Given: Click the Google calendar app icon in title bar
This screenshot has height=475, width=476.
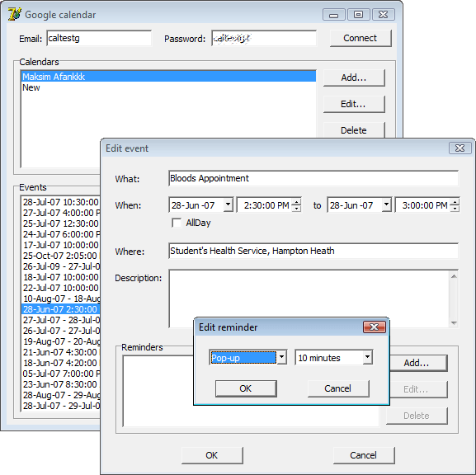Looking at the screenshot, I should tap(14, 14).
